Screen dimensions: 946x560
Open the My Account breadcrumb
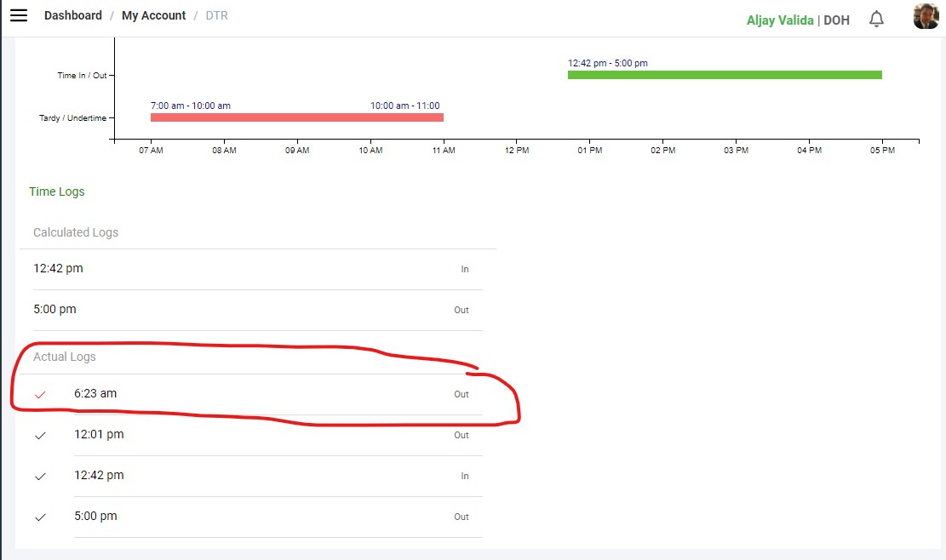[x=153, y=16]
